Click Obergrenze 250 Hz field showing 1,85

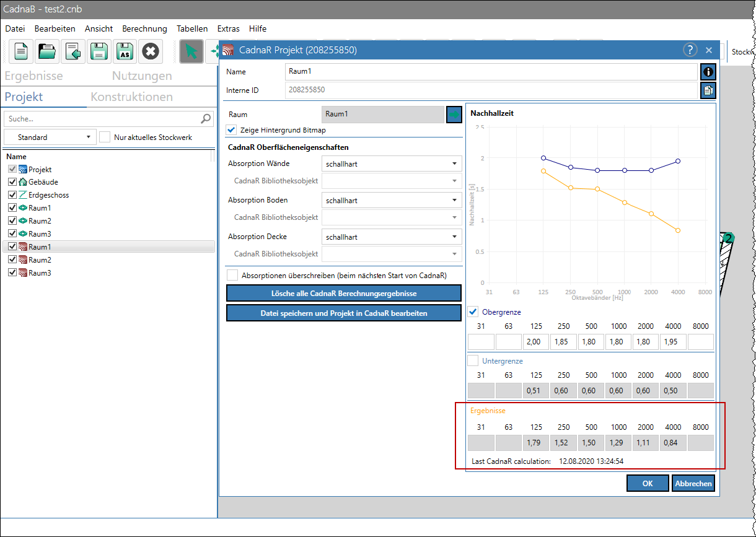point(563,342)
